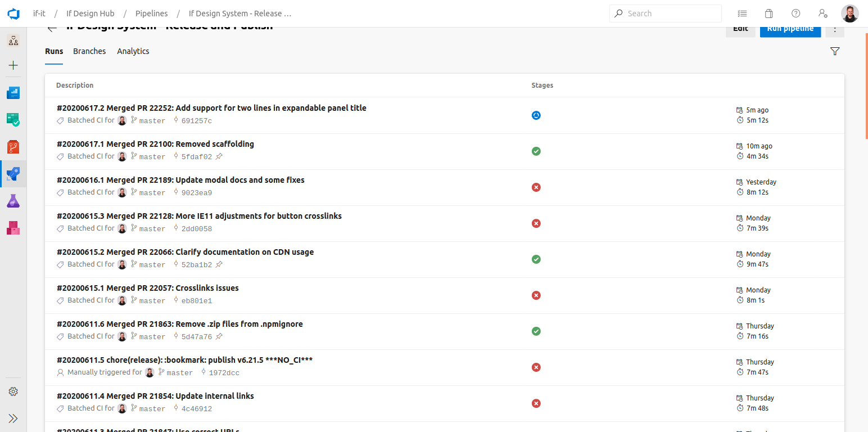Open run #20200615.2 Clarify documentation on CDN usage
Screen dimensions: 868x432
tap(185, 251)
